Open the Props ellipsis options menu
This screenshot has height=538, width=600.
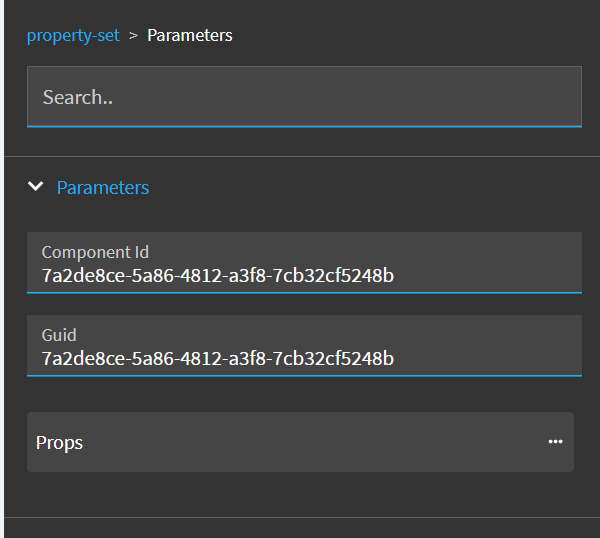click(x=555, y=442)
